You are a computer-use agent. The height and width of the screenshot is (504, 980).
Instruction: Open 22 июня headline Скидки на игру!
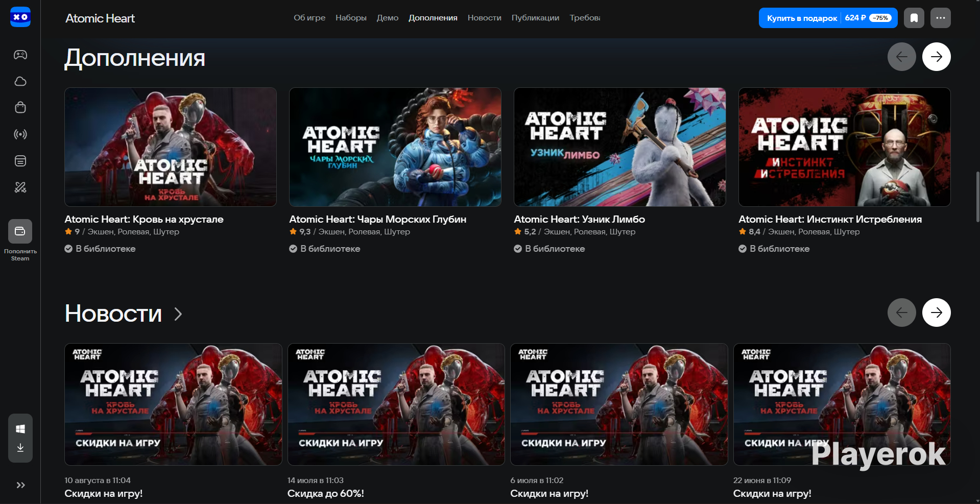click(772, 494)
